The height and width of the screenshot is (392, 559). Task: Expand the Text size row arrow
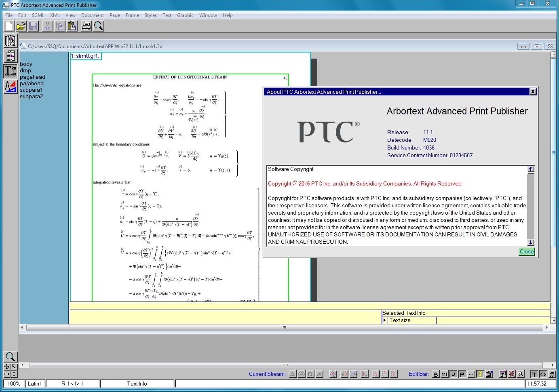point(385,320)
